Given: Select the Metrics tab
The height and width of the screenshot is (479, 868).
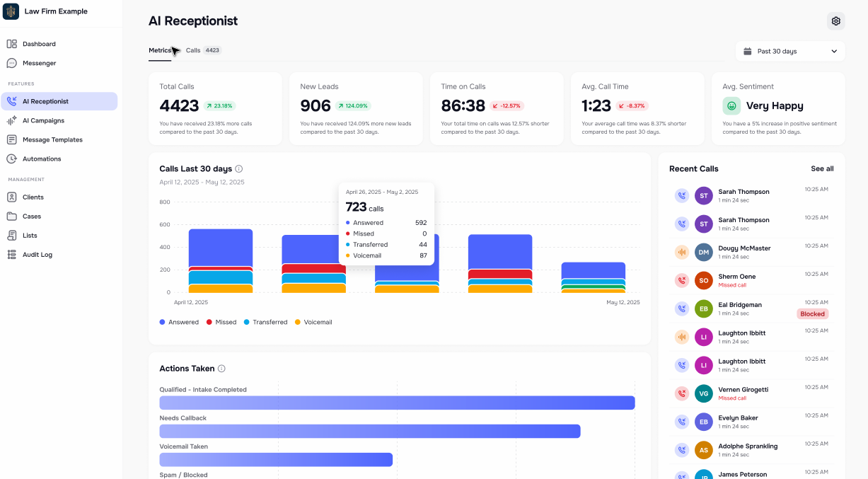Looking at the screenshot, I should point(161,50).
